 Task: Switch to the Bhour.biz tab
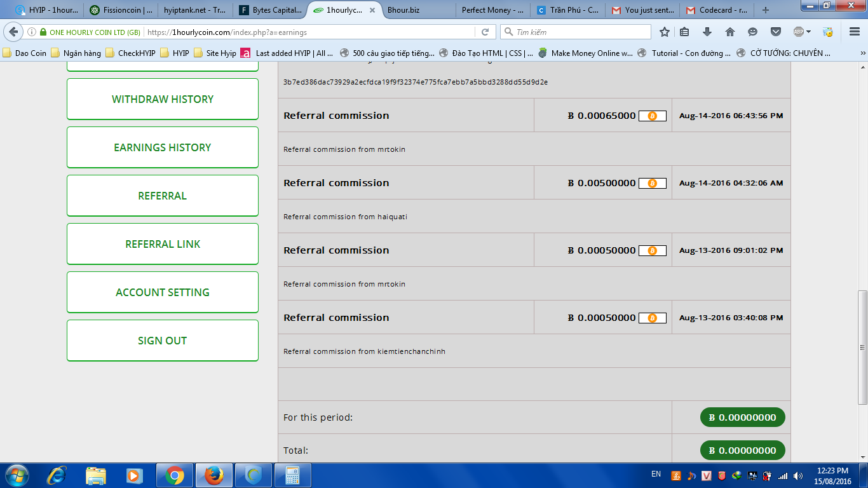[419, 10]
